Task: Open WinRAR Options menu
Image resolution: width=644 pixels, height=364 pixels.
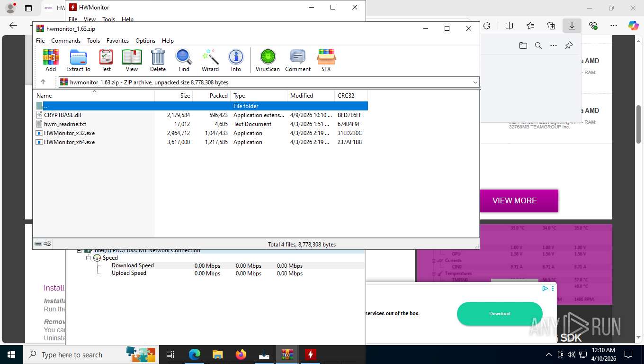Action: (x=145, y=41)
